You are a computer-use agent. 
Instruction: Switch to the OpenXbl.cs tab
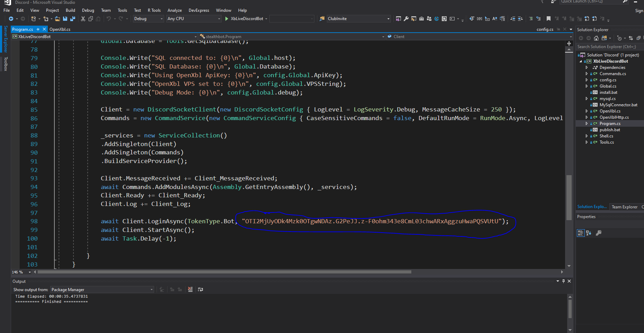click(x=60, y=29)
